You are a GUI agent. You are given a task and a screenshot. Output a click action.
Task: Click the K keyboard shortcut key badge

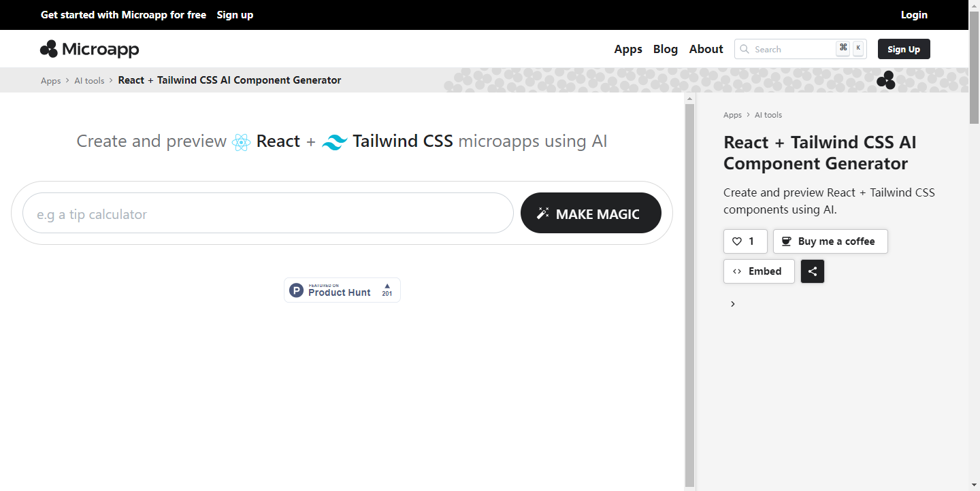[858, 48]
